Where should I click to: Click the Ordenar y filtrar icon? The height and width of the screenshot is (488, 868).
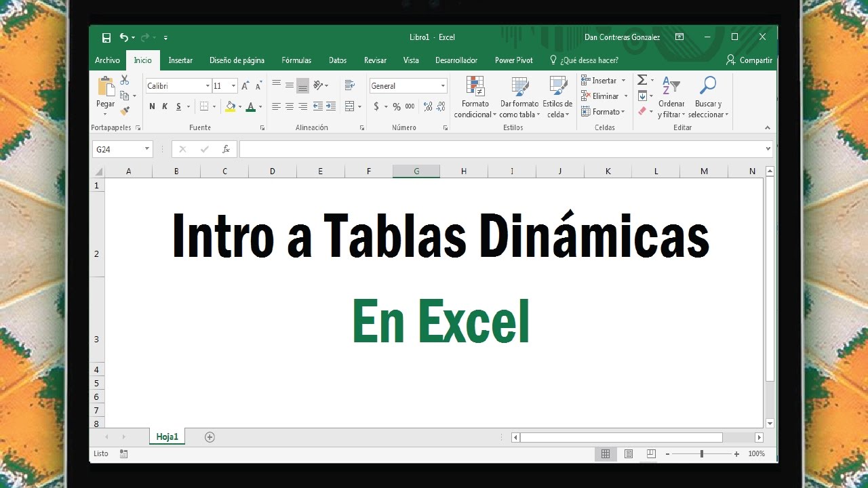[x=671, y=86]
